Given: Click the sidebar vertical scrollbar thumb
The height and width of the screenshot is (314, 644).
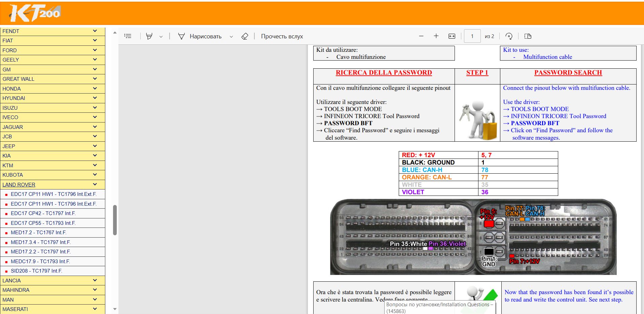Looking at the screenshot, I should [115, 220].
